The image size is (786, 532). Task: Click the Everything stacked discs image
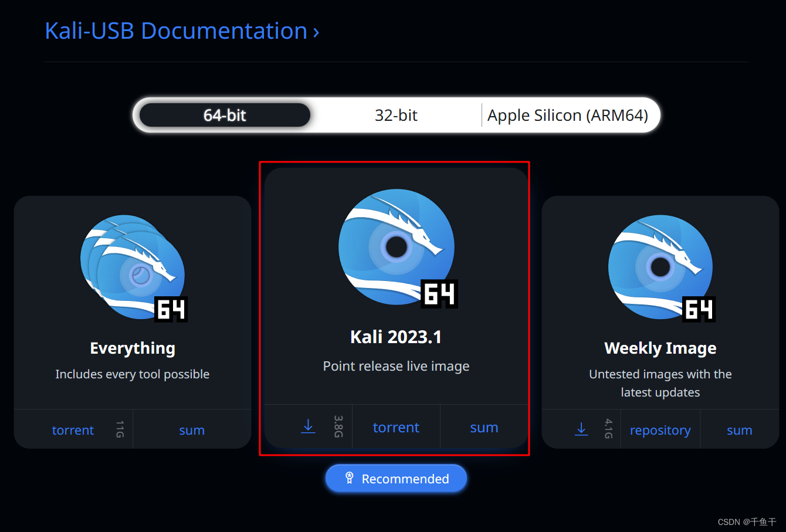(x=133, y=267)
